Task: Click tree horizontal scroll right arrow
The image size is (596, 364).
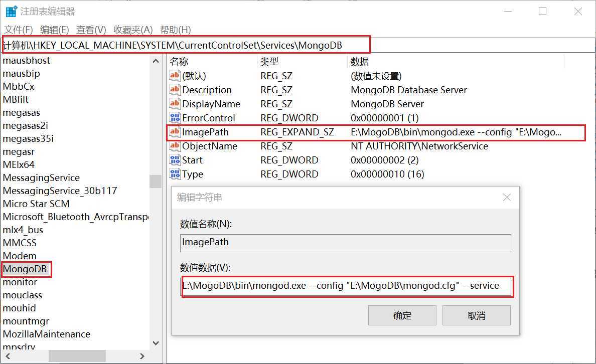Action: tap(142, 356)
